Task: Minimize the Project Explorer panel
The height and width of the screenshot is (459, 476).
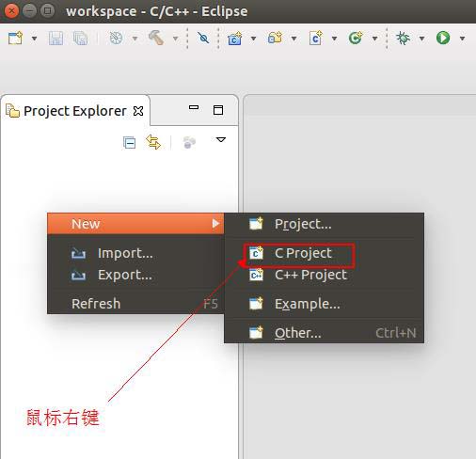Action: coord(194,107)
